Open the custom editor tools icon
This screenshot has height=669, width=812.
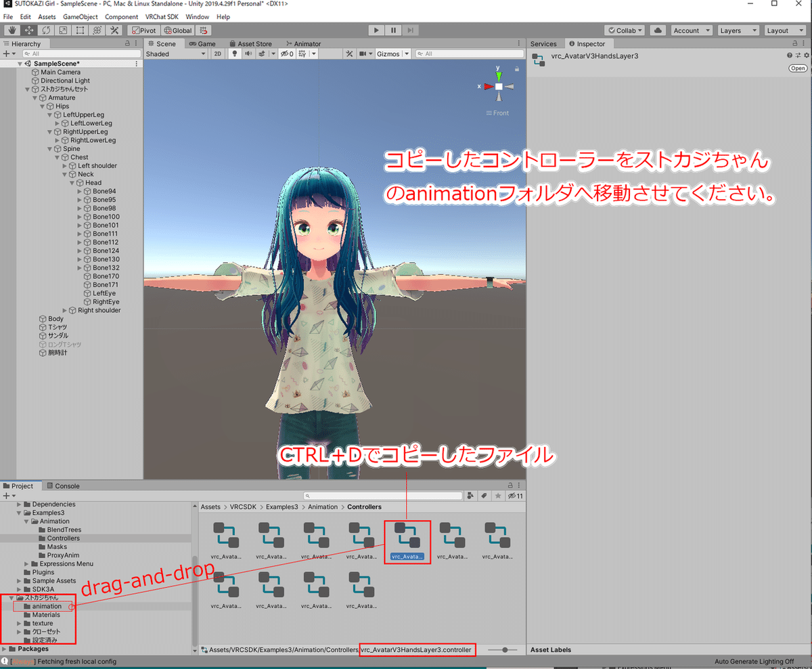[x=114, y=30]
